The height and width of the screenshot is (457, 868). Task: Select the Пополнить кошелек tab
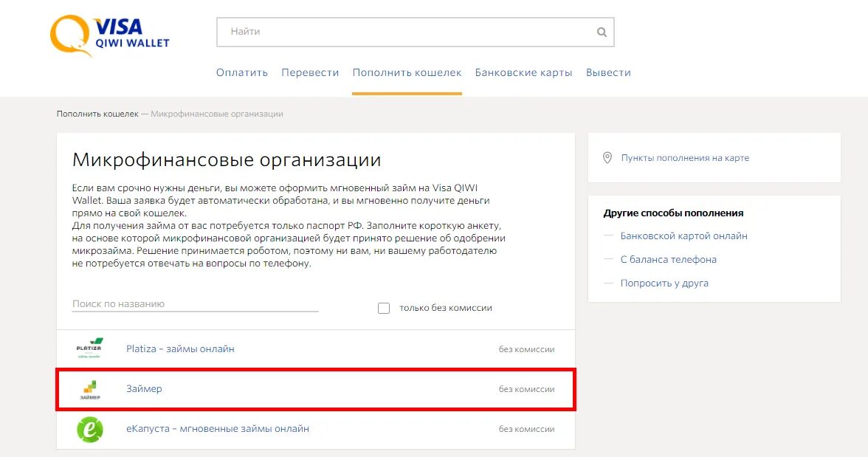(x=407, y=72)
